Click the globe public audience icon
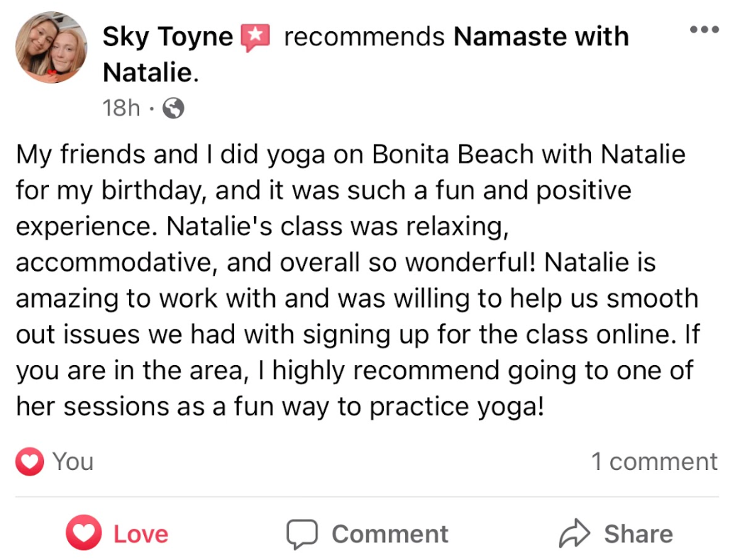Image resolution: width=735 pixels, height=560 pixels. coord(173,108)
